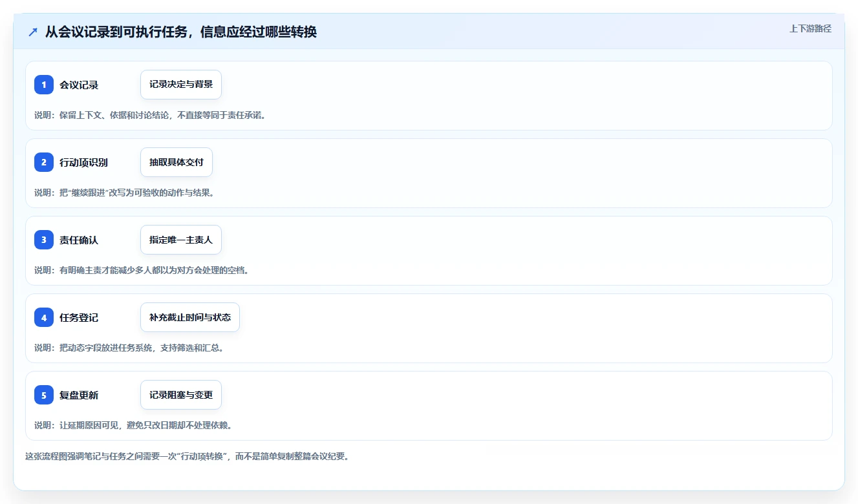Select the 复盘更新 step title
The image size is (858, 504).
[x=79, y=395]
